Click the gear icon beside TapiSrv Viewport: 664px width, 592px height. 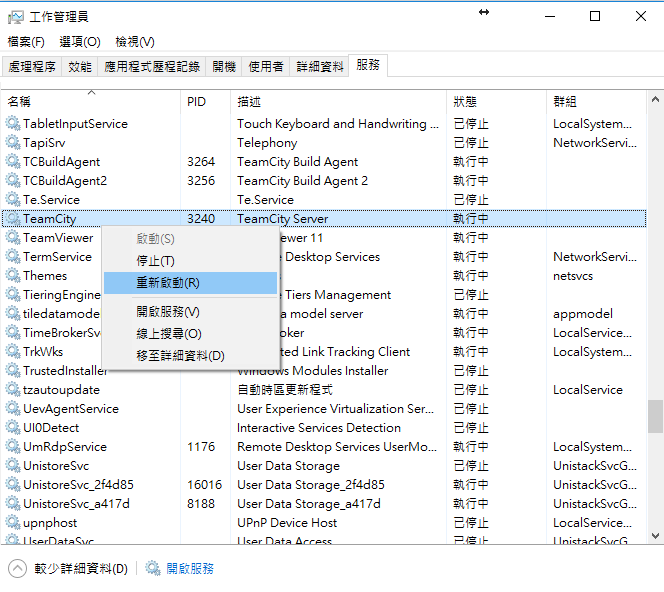pos(13,143)
